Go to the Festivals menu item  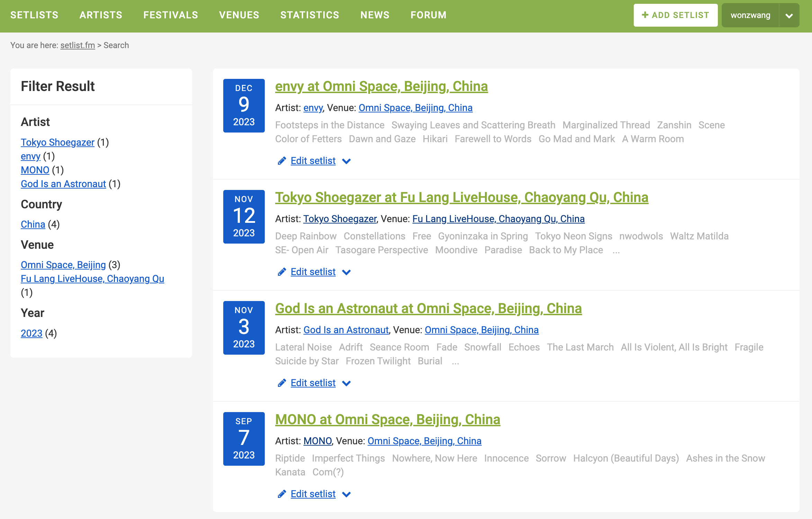(171, 15)
